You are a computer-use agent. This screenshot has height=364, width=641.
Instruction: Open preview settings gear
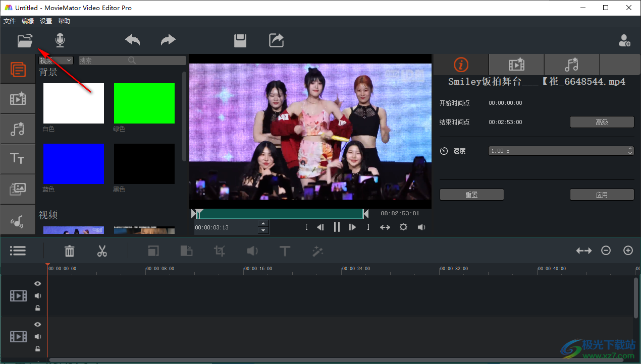tap(403, 227)
